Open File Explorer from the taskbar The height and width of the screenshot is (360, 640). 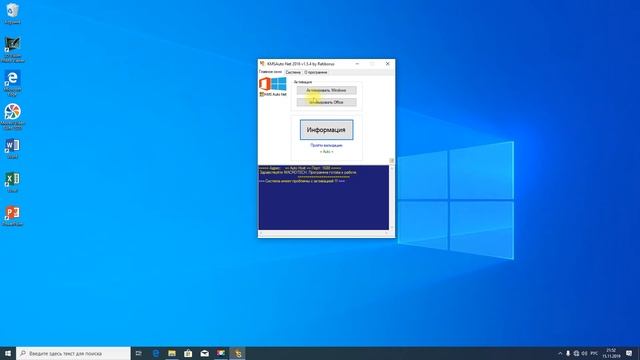click(172, 353)
